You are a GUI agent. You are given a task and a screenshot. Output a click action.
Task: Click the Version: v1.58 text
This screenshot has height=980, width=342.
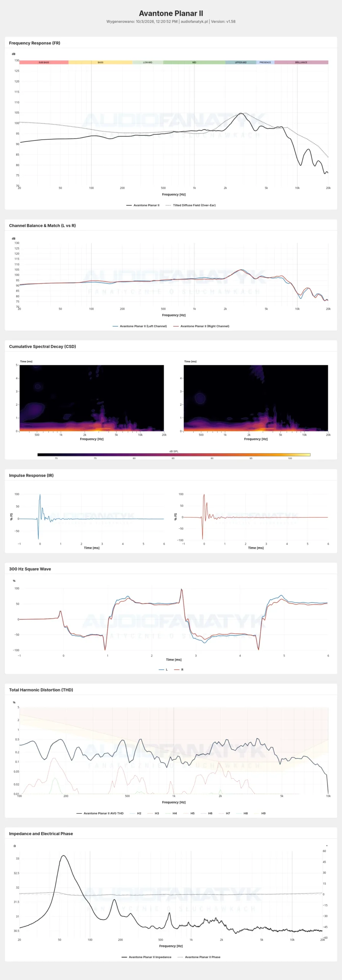click(223, 22)
